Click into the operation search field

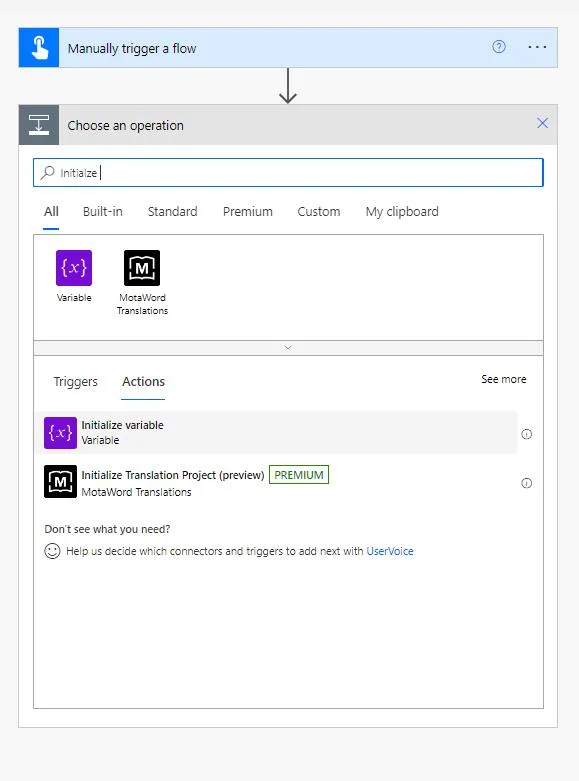point(288,172)
